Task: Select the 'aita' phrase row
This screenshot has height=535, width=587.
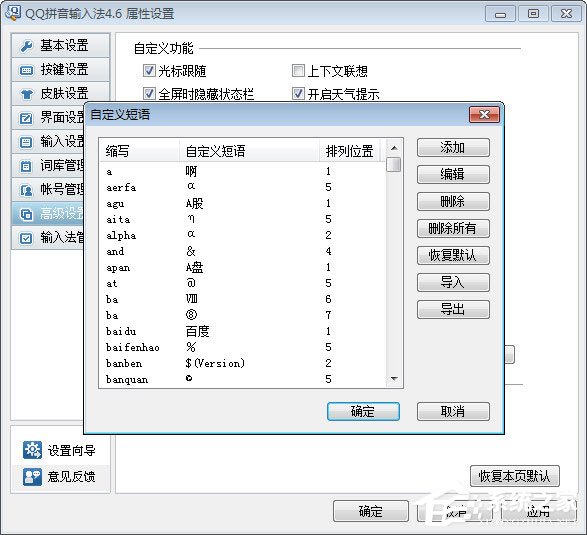Action: (x=243, y=219)
